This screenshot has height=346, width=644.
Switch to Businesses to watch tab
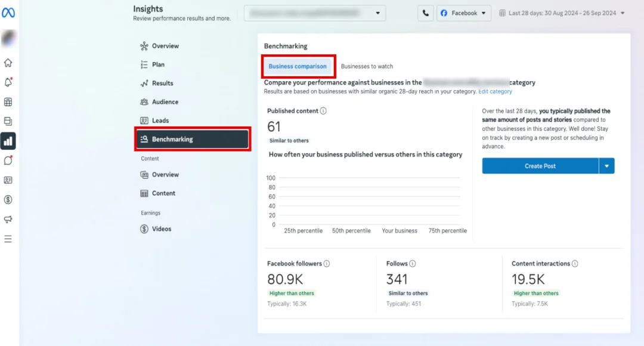click(x=367, y=66)
